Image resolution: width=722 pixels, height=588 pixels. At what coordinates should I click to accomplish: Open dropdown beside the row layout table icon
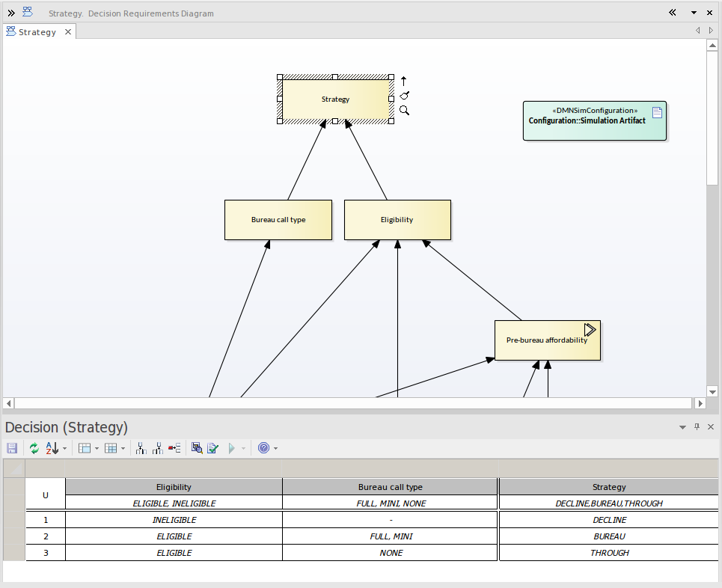tap(97, 449)
